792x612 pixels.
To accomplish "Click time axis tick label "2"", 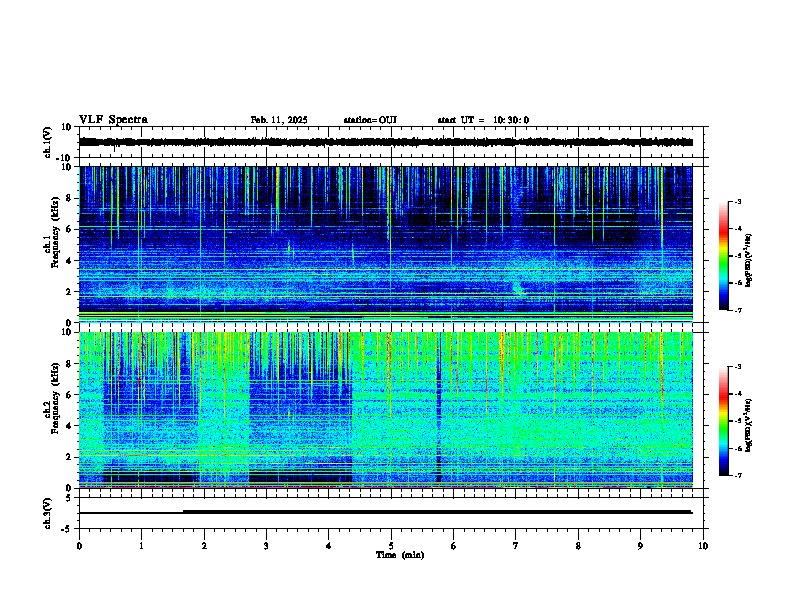I will (204, 546).
